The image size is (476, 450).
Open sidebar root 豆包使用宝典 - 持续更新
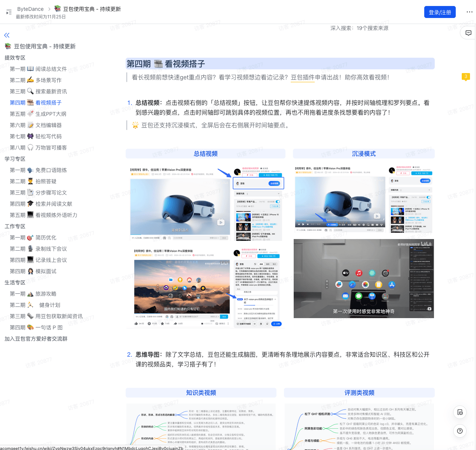tap(45, 46)
